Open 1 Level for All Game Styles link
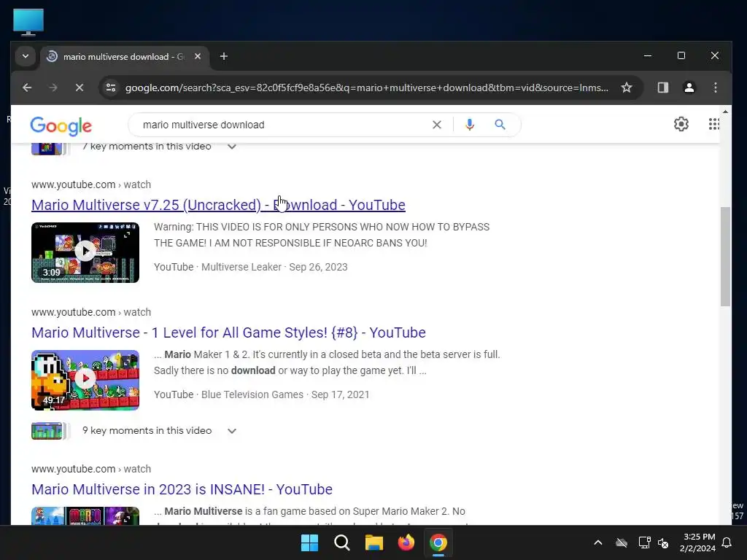This screenshot has width=747, height=560. point(228,332)
